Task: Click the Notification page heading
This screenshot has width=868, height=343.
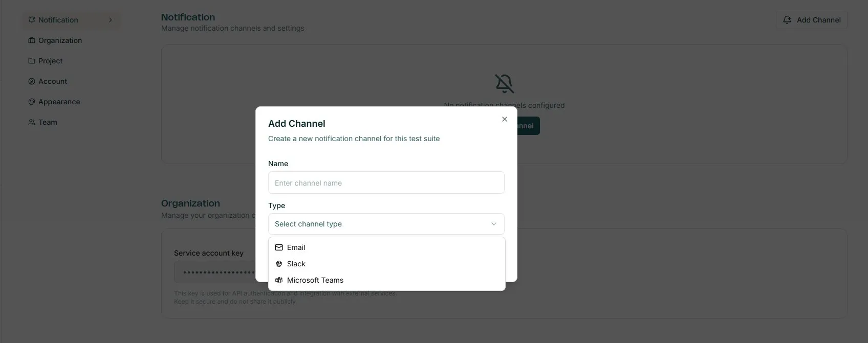Action: (x=188, y=17)
